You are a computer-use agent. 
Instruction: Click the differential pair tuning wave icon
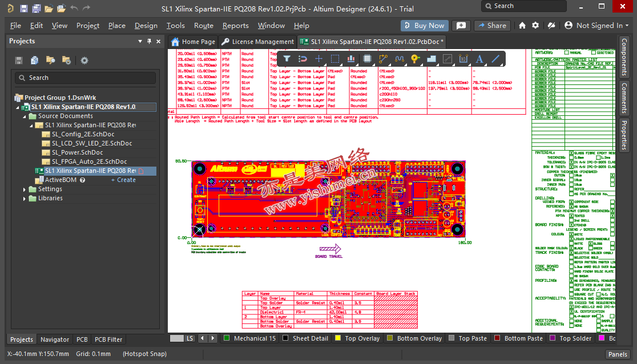point(400,59)
